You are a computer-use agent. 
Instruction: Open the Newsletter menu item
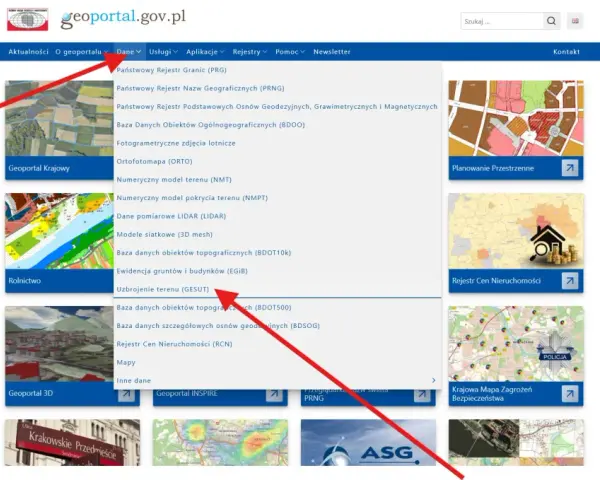[332, 52]
